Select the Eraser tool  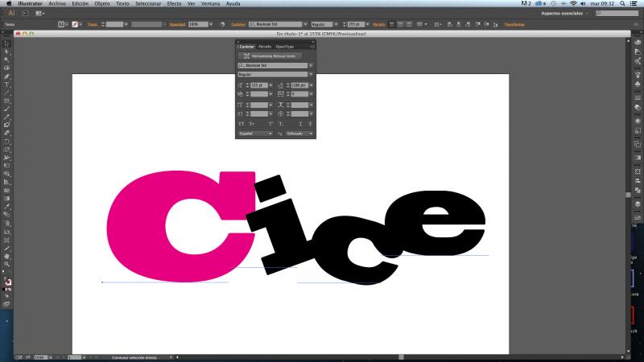point(7,134)
